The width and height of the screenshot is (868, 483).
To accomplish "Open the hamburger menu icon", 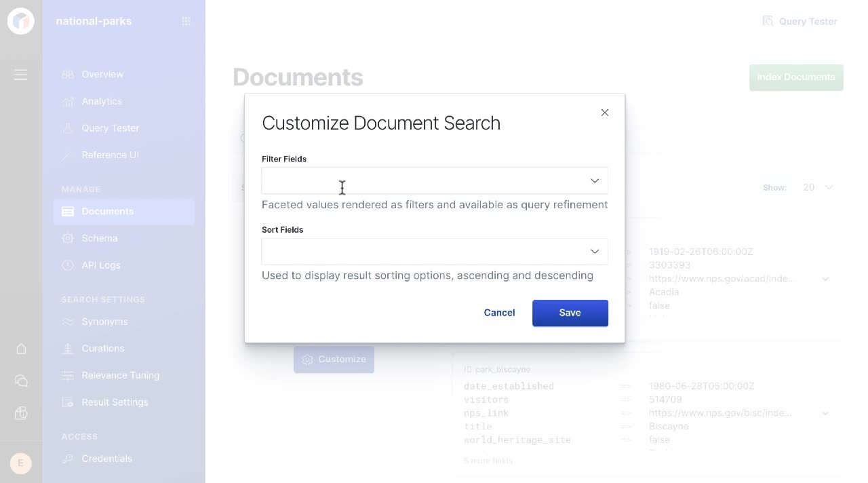I will tap(21, 75).
